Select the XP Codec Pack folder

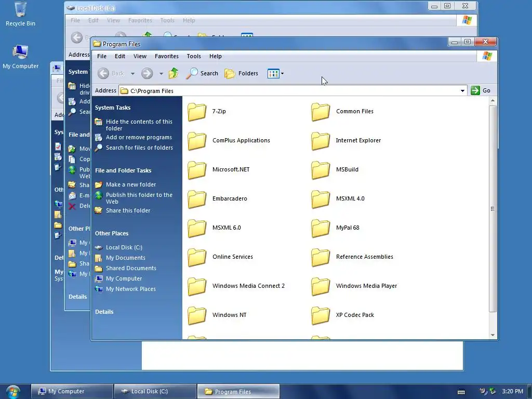tap(343, 316)
